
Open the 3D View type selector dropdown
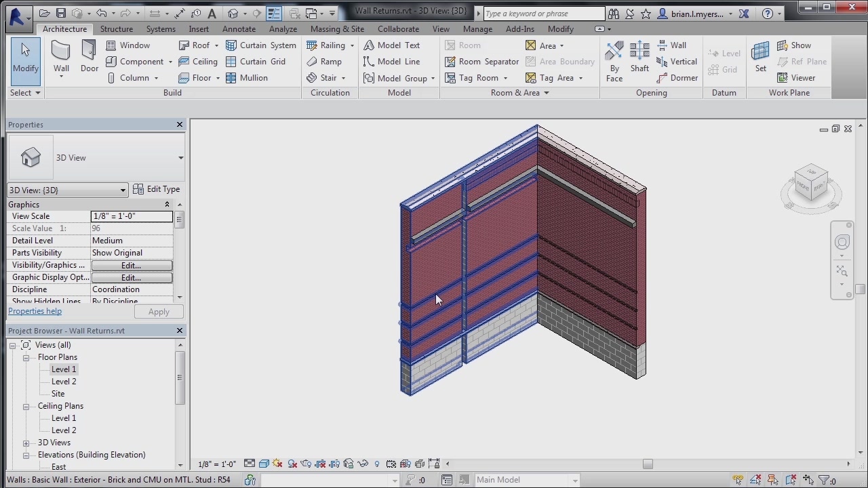(x=180, y=158)
